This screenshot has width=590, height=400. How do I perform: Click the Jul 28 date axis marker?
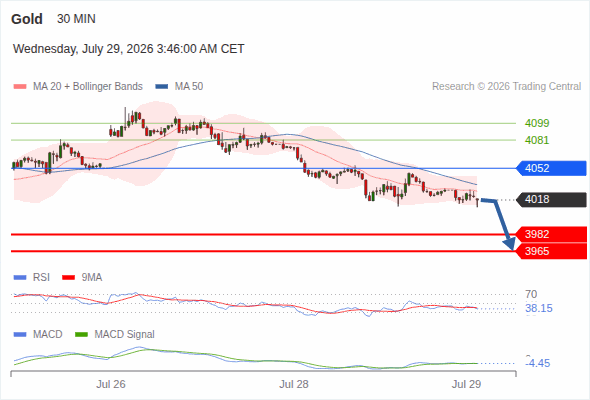tap(293, 384)
